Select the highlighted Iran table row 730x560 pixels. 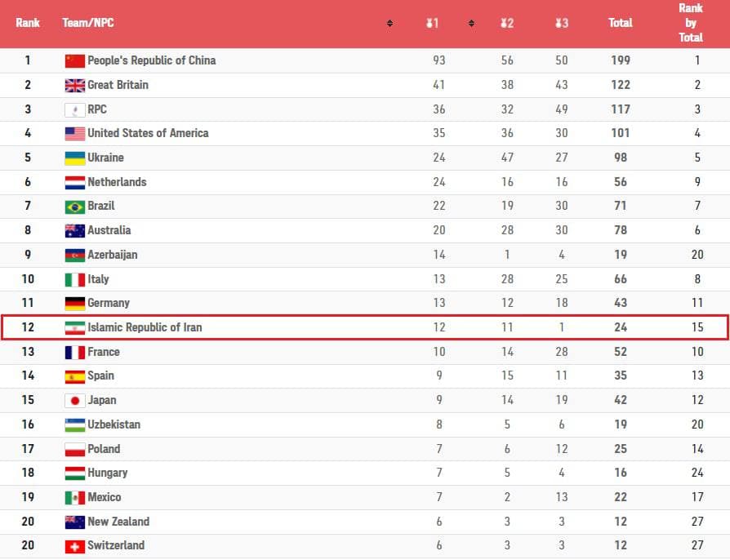point(364,327)
